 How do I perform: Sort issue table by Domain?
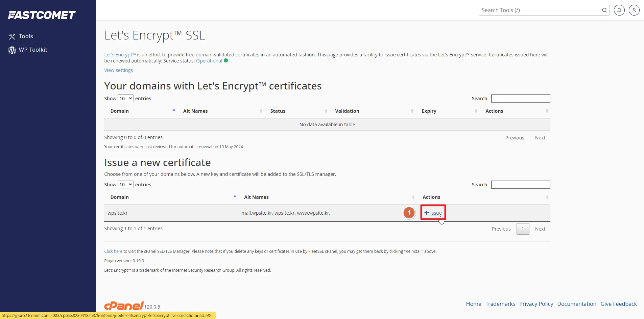(171, 197)
